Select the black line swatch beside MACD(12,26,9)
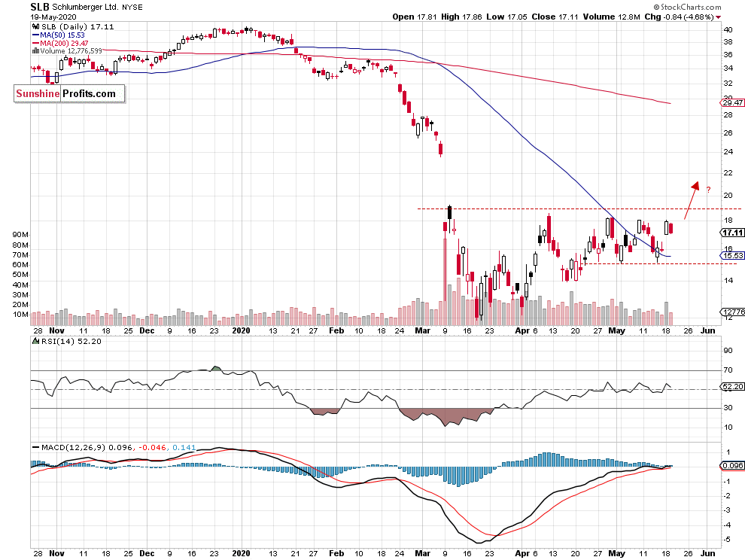745x560 pixels. pyautogui.click(x=35, y=447)
